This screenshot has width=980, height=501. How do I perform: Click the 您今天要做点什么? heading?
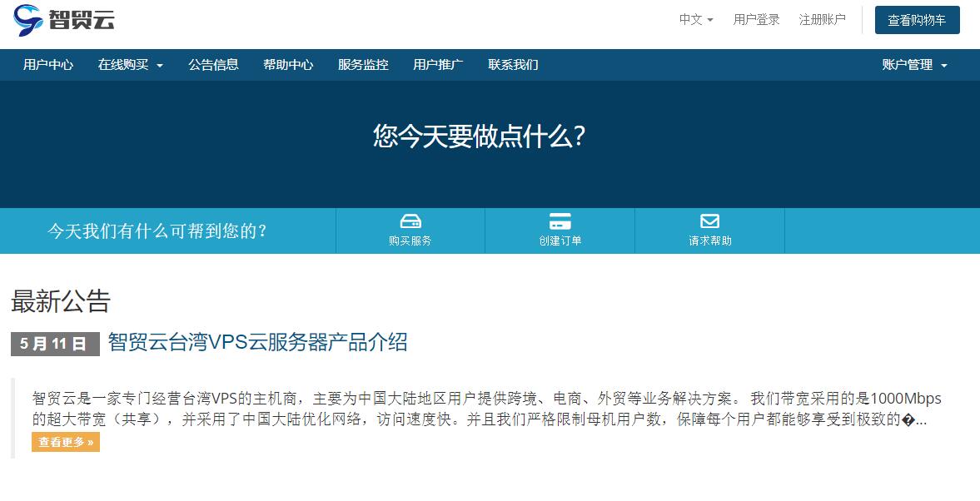[x=479, y=136]
